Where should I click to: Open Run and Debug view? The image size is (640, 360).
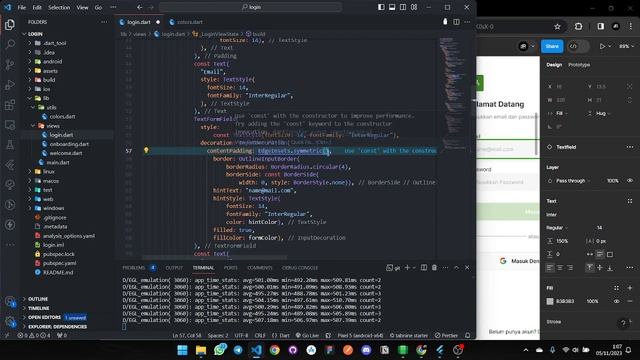point(10,84)
